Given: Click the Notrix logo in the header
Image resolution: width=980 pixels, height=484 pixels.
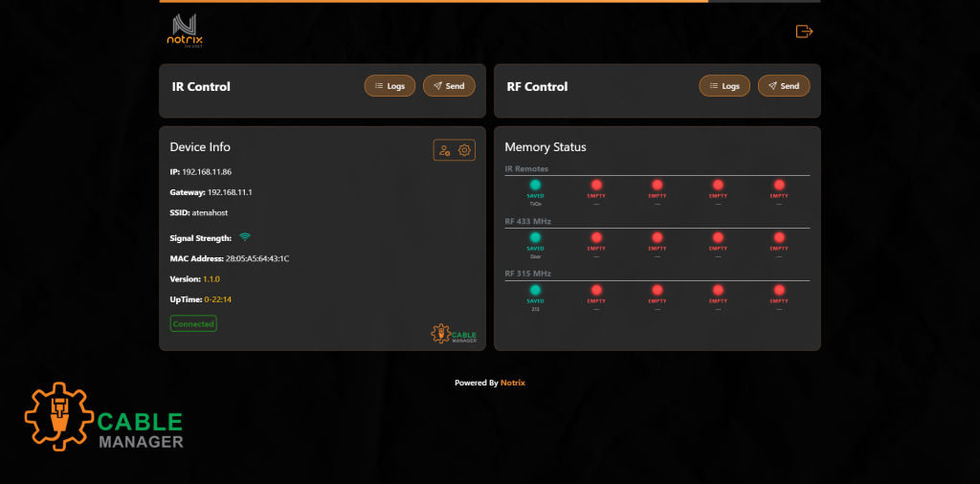Looking at the screenshot, I should 186,31.
